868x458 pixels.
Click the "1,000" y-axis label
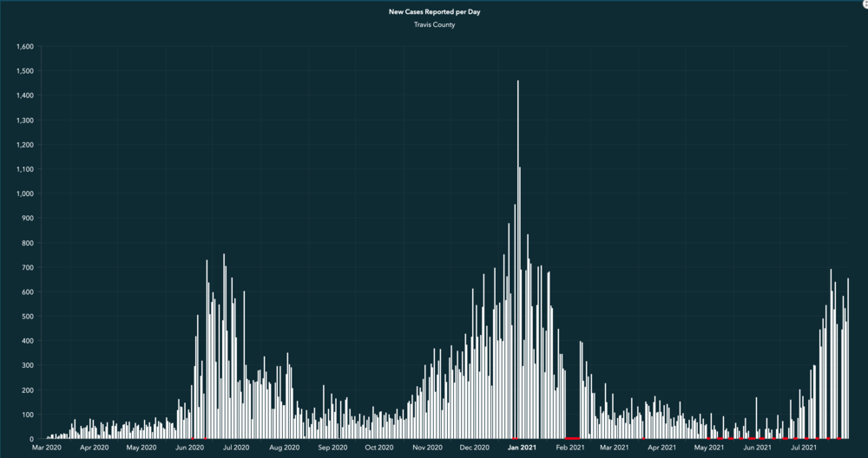pyautogui.click(x=24, y=193)
